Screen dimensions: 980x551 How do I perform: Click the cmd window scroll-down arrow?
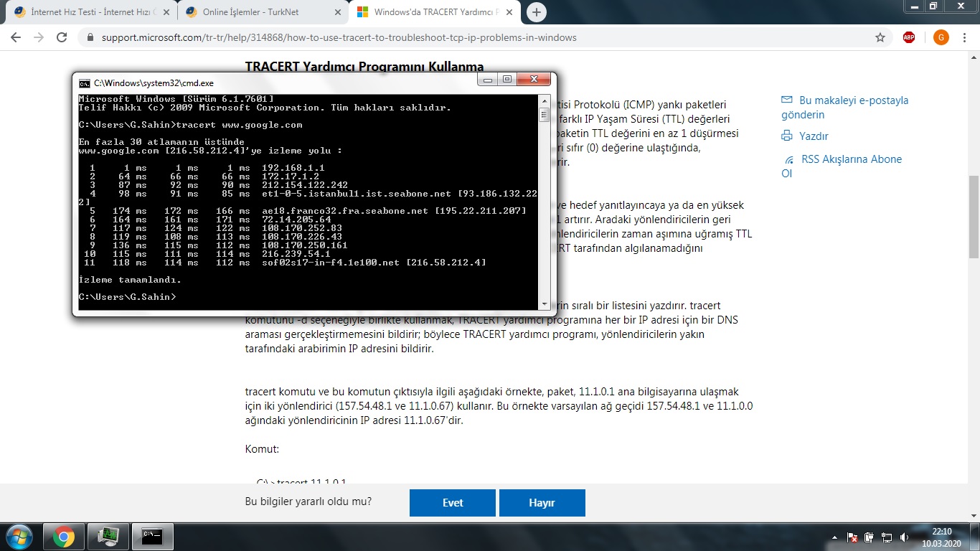pos(544,304)
